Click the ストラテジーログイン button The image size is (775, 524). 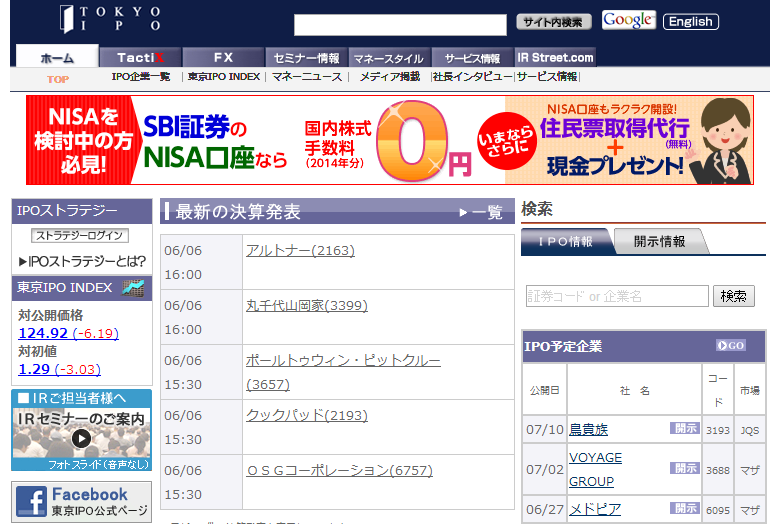[x=81, y=236]
